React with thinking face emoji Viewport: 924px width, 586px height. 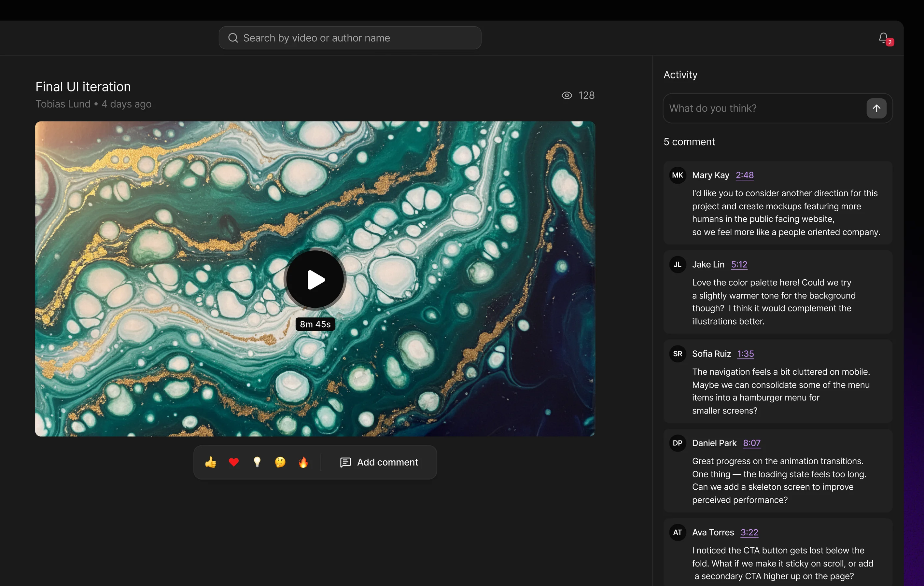pos(280,462)
